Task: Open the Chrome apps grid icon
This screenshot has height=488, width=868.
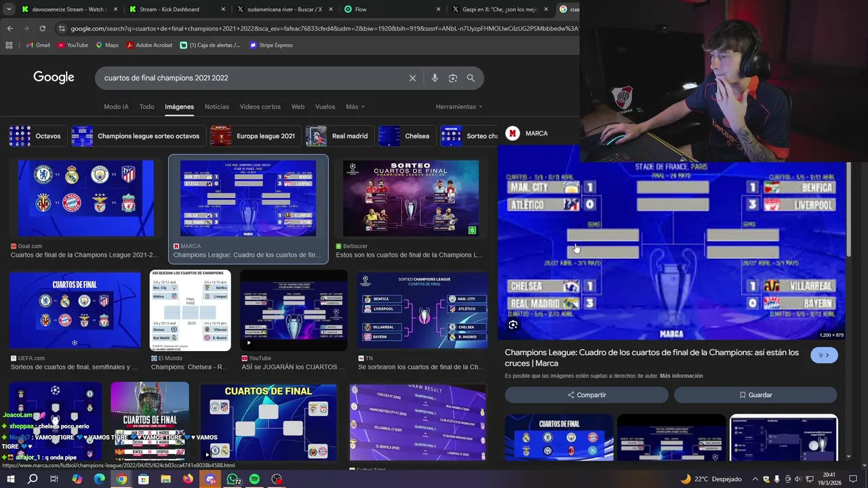Action: click(9, 45)
